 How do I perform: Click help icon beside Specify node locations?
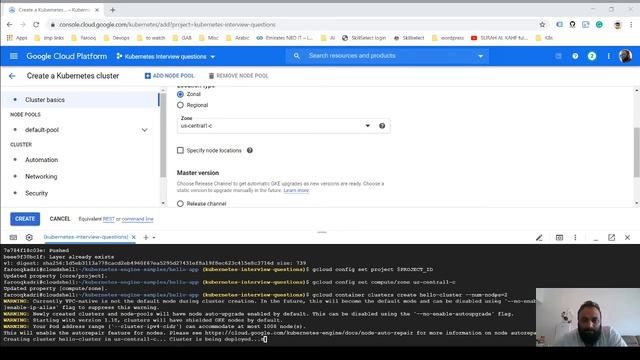point(250,151)
